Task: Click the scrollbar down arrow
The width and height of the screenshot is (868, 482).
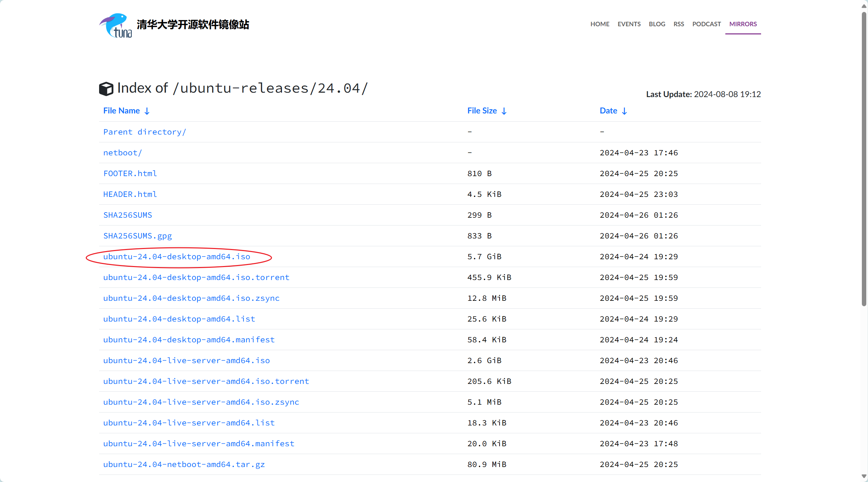Action: coord(864,476)
